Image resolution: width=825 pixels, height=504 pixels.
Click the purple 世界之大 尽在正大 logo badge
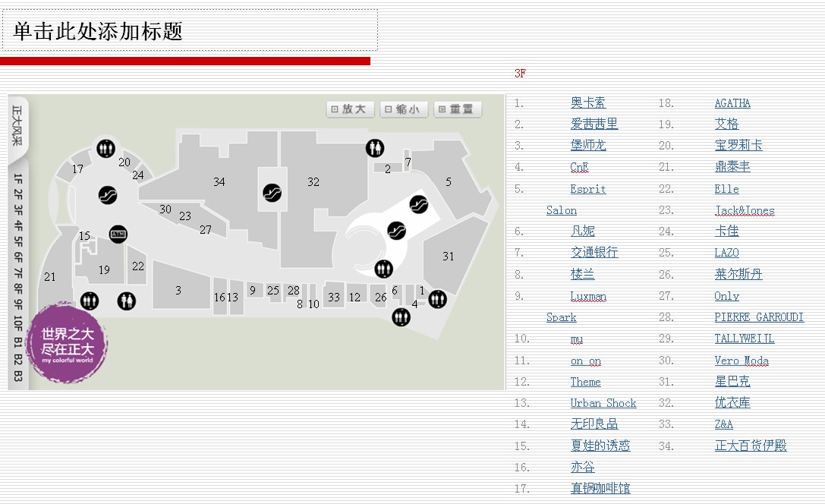click(67, 343)
